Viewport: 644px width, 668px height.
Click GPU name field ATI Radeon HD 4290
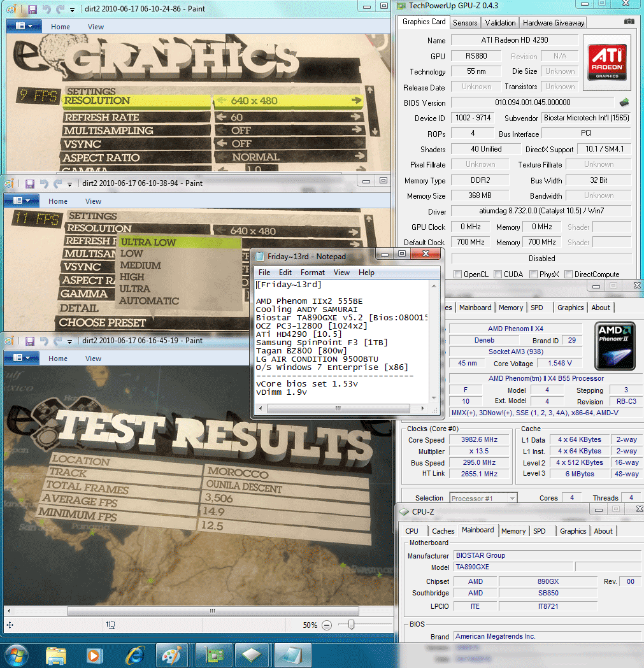[515, 40]
